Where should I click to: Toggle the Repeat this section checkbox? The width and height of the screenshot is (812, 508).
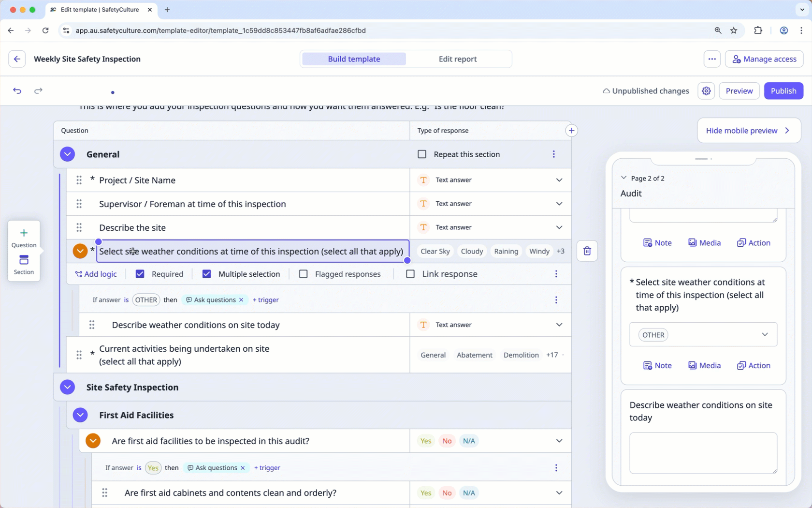[x=422, y=154]
